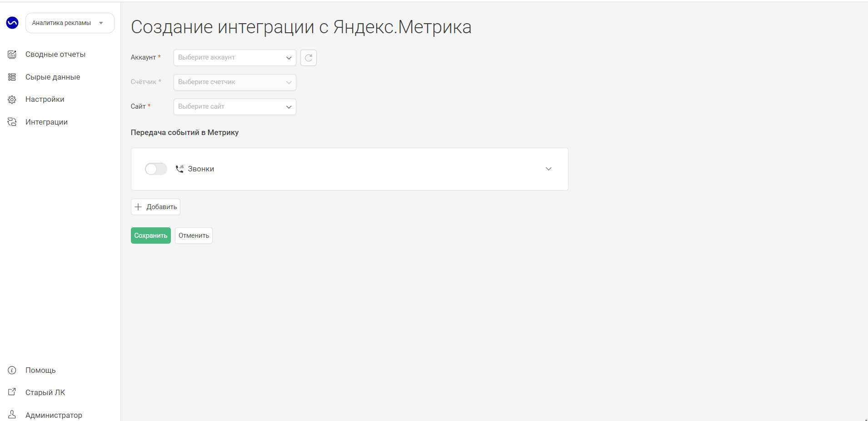Viewport: 868px width, 421px height.
Task: Open the Выберите счетчик dropdown
Action: click(x=235, y=82)
